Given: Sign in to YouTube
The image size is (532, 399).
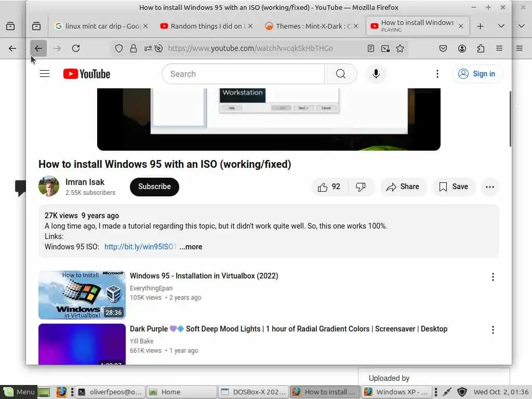Looking at the screenshot, I should pos(477,74).
